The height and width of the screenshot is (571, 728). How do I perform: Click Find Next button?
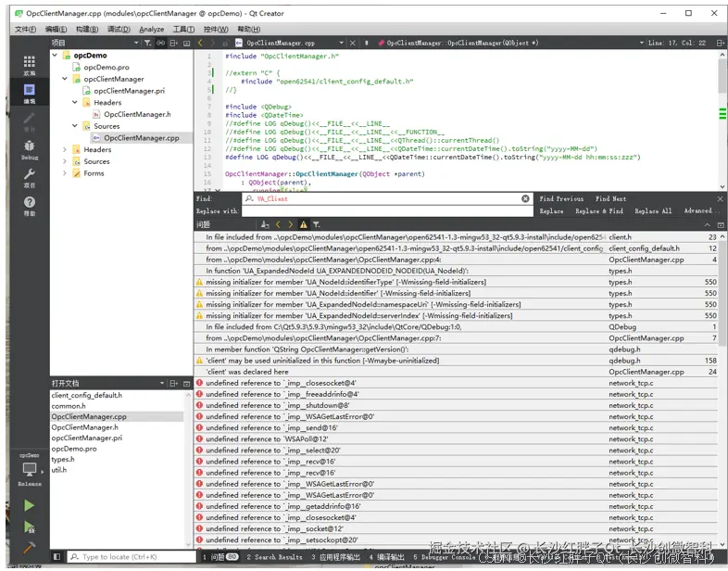pos(610,198)
